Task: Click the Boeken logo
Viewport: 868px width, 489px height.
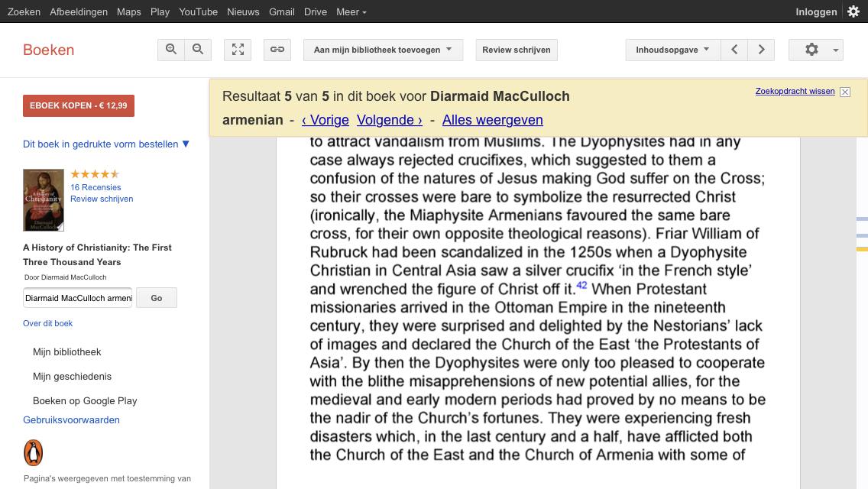Action: click(49, 50)
